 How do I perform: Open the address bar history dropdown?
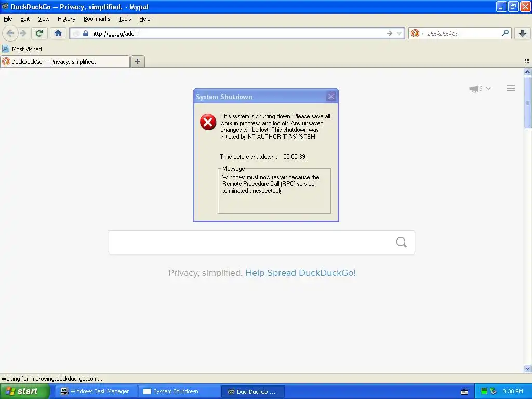pos(400,33)
